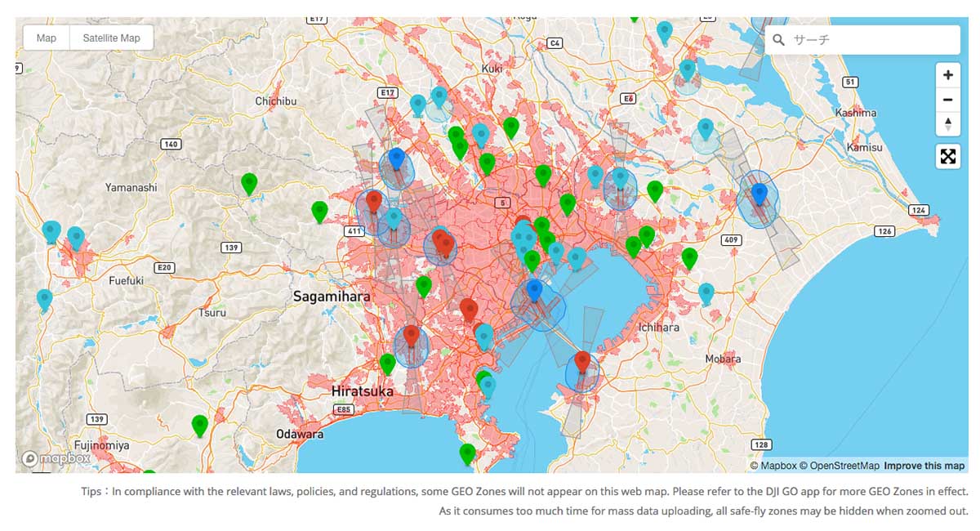
Task: Select teal marker northeast of Ichihara
Action: 706,292
